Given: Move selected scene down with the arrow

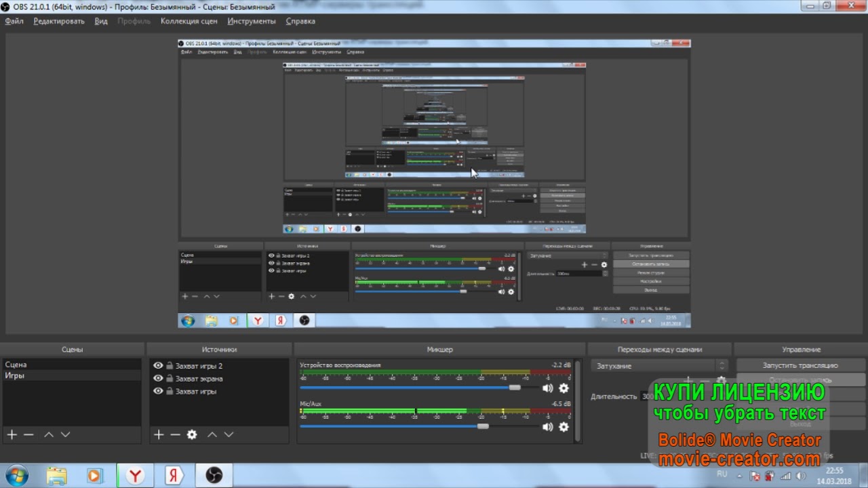Looking at the screenshot, I should click(x=65, y=434).
